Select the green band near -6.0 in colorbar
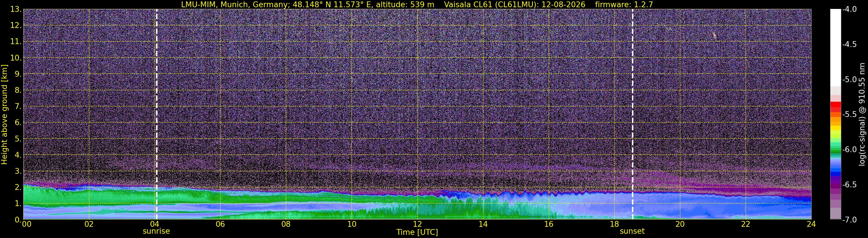 (x=836, y=149)
